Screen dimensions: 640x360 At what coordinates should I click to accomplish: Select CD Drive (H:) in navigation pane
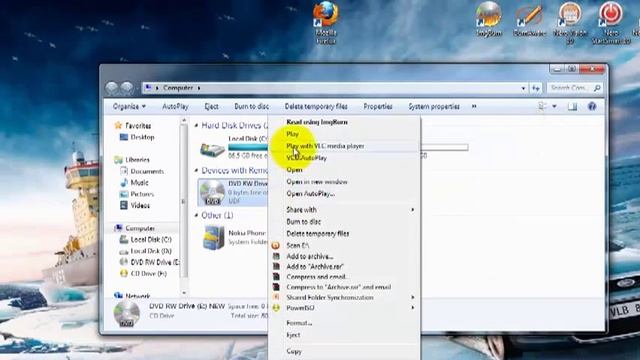pos(148,273)
